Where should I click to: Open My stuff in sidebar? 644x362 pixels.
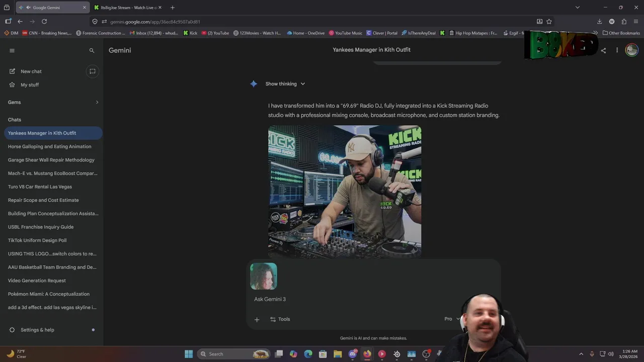click(30, 85)
